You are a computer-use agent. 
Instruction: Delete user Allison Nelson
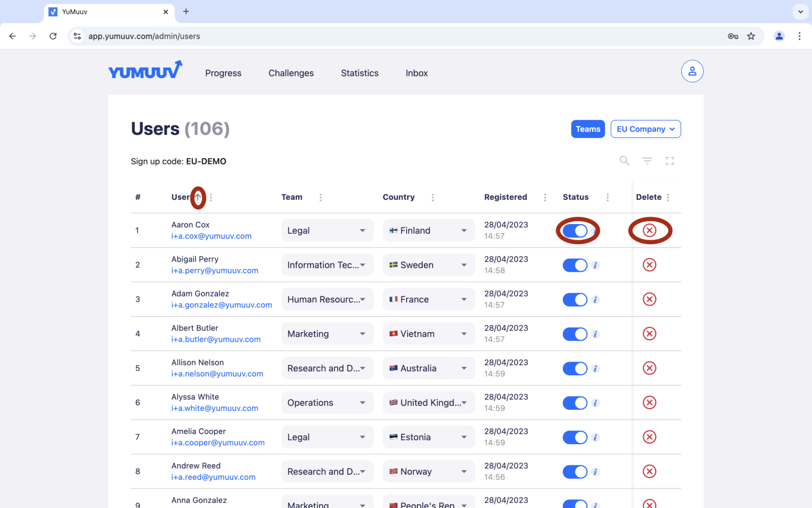pyautogui.click(x=649, y=368)
